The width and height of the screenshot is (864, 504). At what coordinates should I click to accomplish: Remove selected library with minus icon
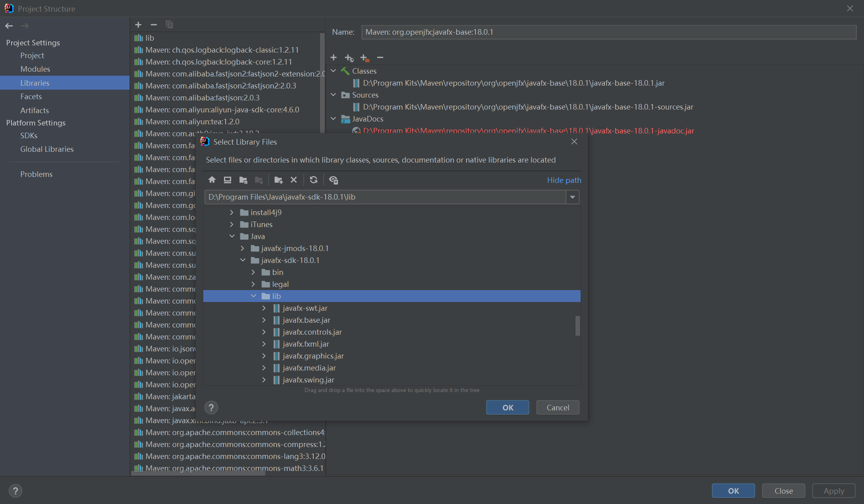point(154,25)
